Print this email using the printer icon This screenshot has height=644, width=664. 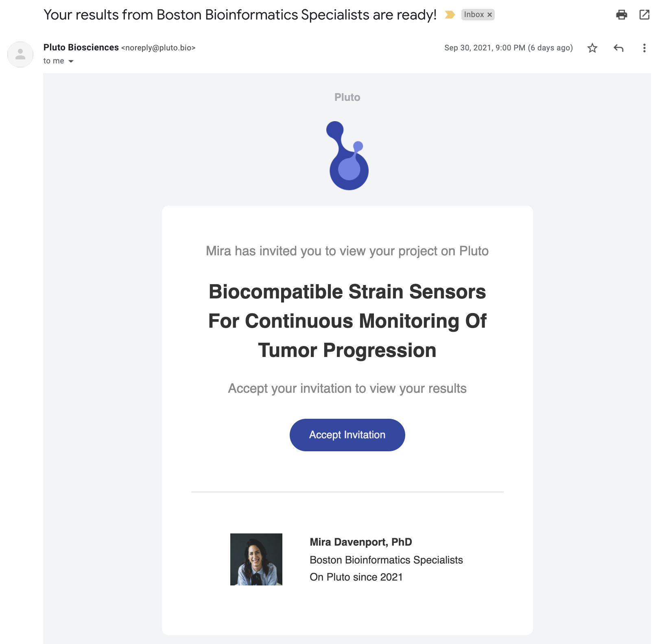(x=621, y=15)
